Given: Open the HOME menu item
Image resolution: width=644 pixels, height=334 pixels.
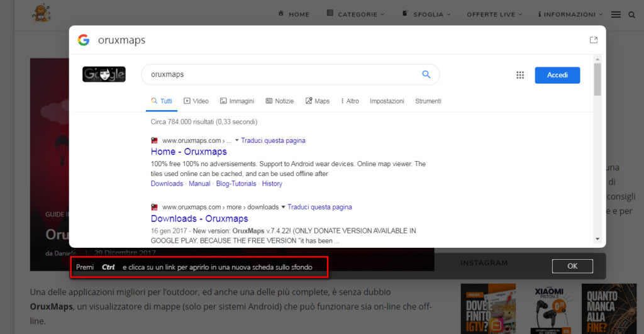Looking at the screenshot, I should [x=294, y=14].
